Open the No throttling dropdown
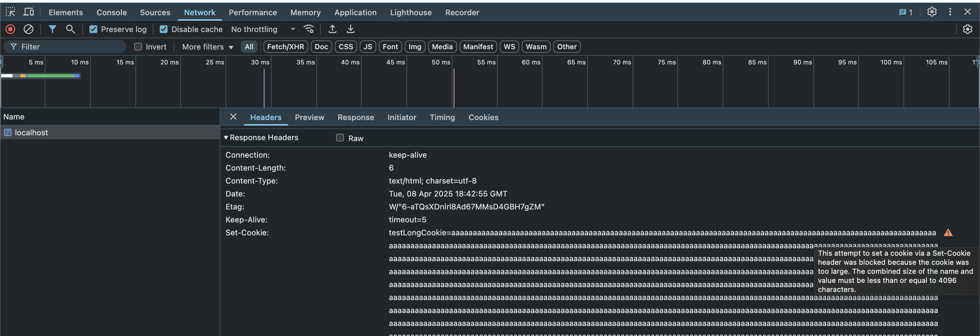 click(263, 29)
